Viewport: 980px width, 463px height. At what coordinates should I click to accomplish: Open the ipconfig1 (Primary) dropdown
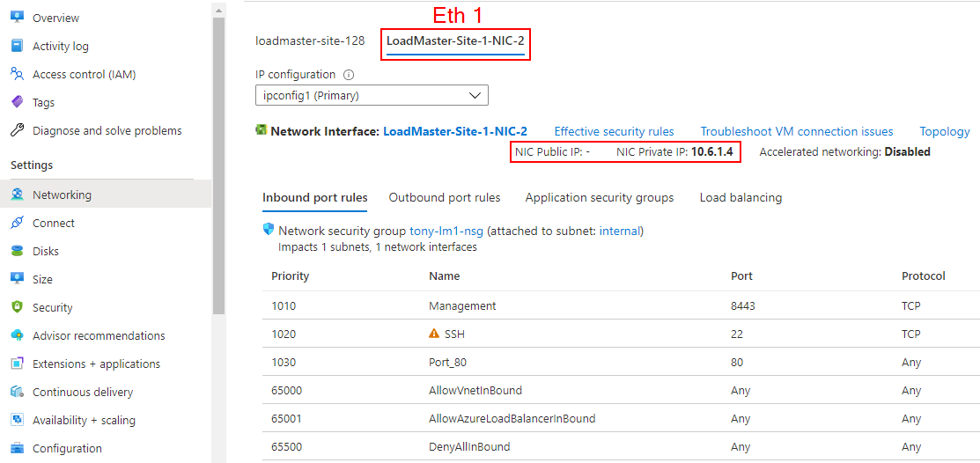372,96
